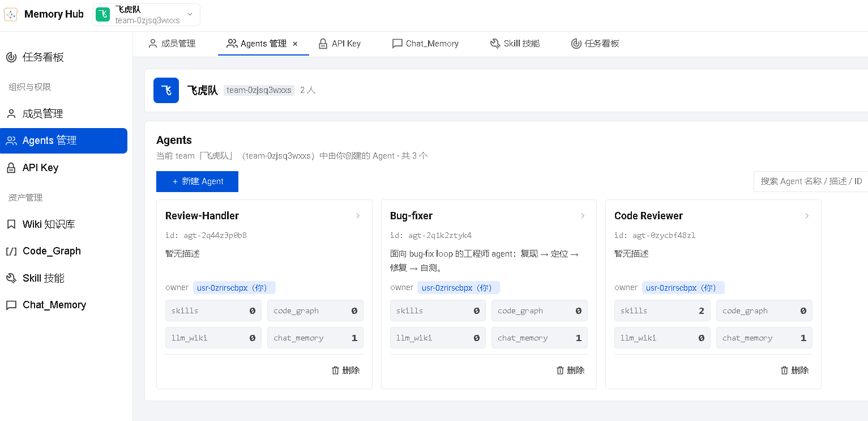
Task: Click the blue 飞 team avatar square
Action: (166, 90)
